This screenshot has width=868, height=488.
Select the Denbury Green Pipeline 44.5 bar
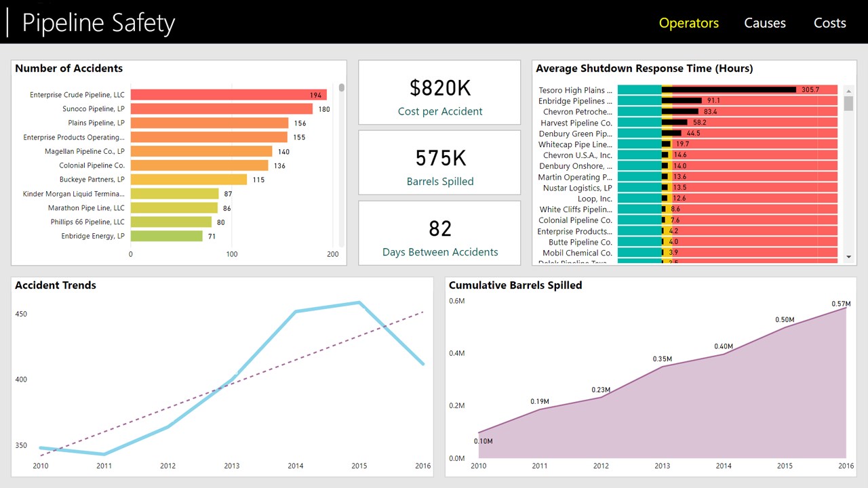(671, 133)
